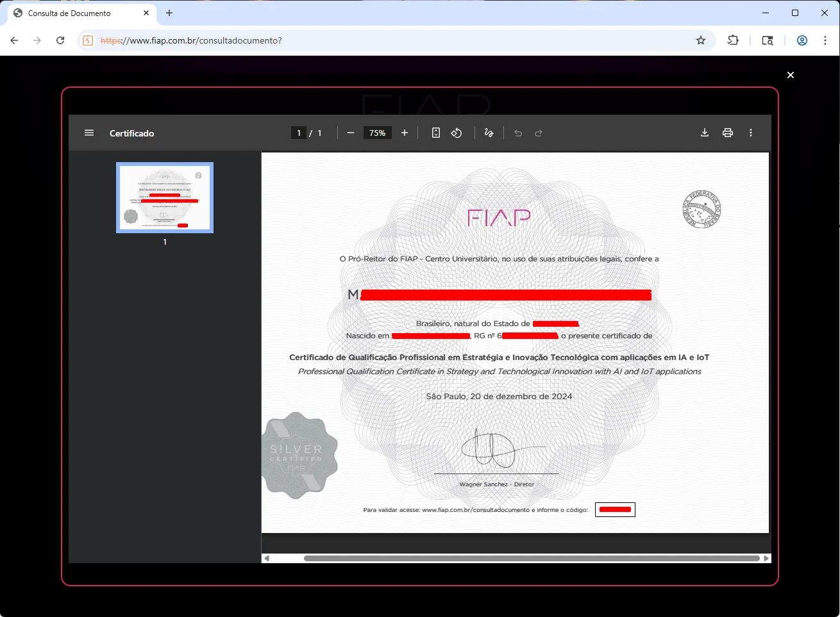Open the browser extensions menu
The height and width of the screenshot is (617, 840).
(733, 40)
